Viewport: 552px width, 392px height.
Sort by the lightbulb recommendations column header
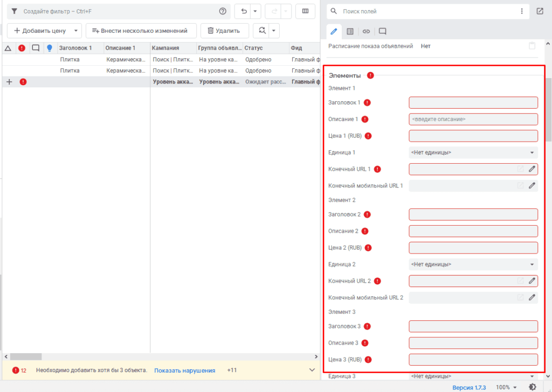(x=49, y=48)
